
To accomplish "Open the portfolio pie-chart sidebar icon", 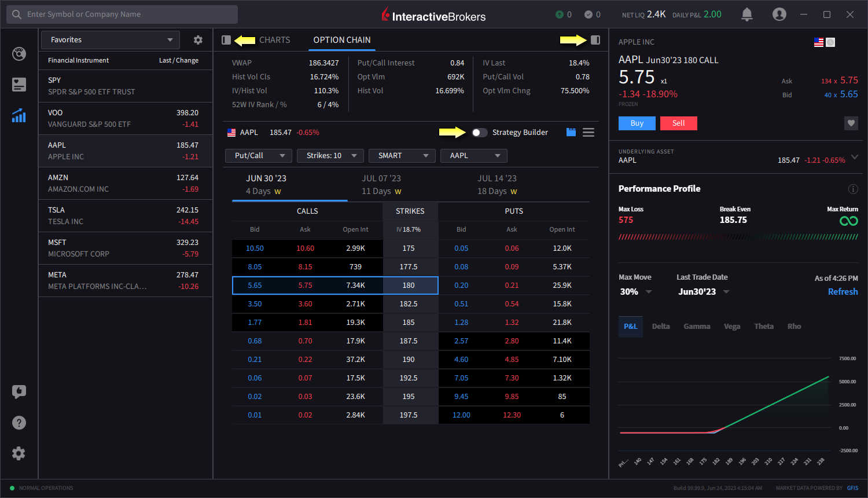I will pos(19,54).
